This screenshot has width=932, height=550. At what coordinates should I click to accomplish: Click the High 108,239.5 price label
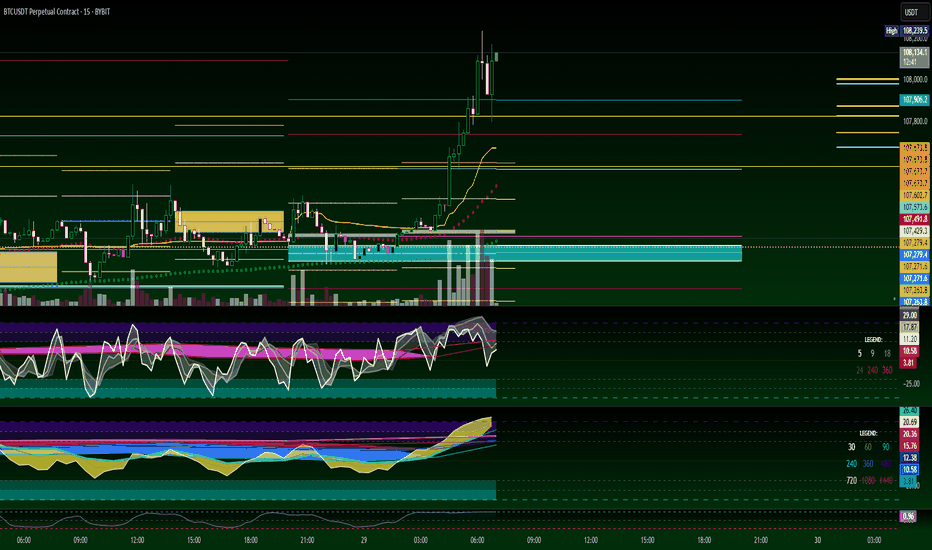(x=907, y=30)
